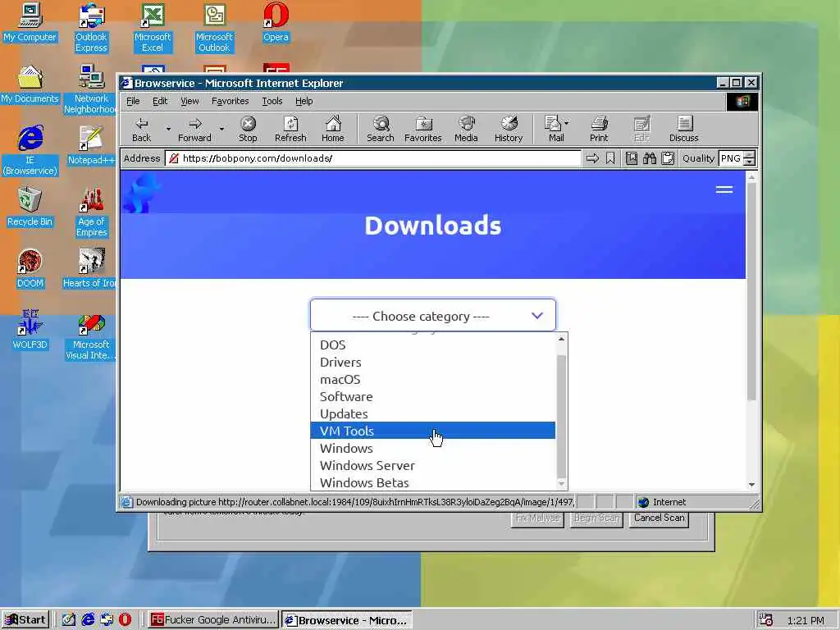Click the binoculars find icon
This screenshot has width=840, height=630.
point(650,158)
